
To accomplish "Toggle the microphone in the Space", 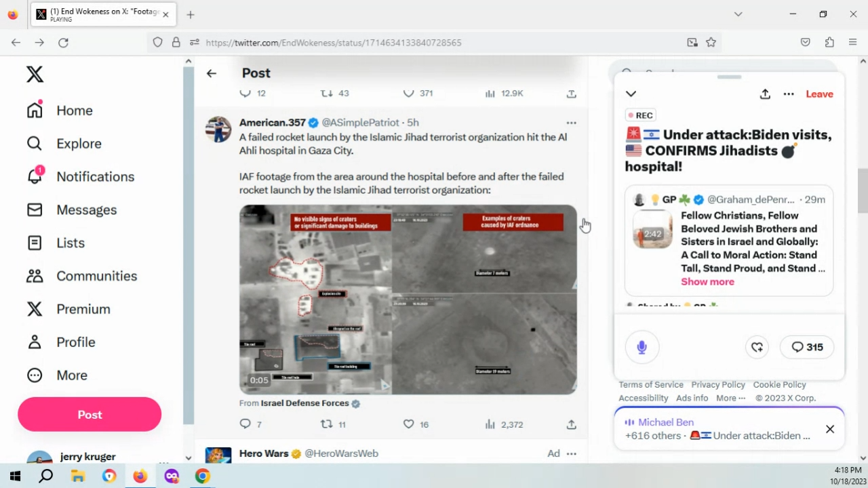I will click(x=642, y=347).
